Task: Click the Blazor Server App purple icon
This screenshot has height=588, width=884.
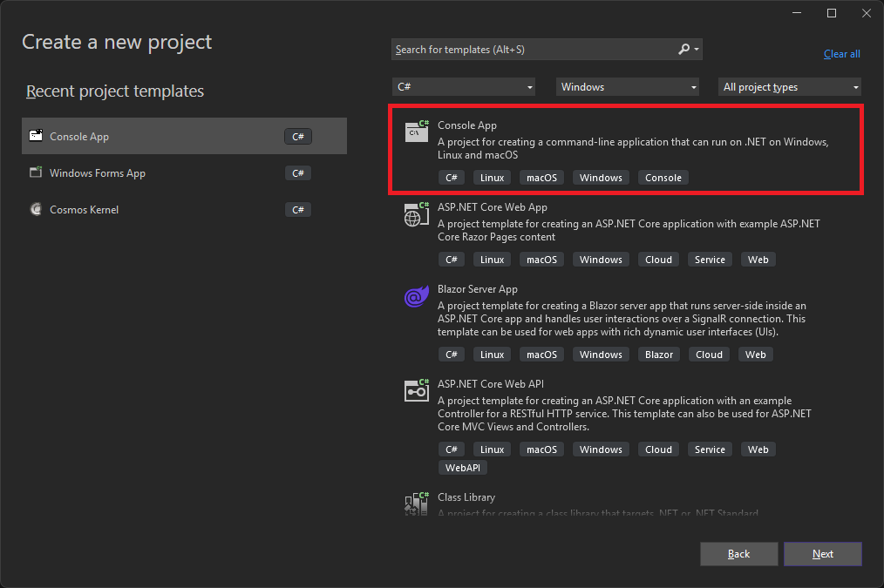Action: pyautogui.click(x=417, y=296)
